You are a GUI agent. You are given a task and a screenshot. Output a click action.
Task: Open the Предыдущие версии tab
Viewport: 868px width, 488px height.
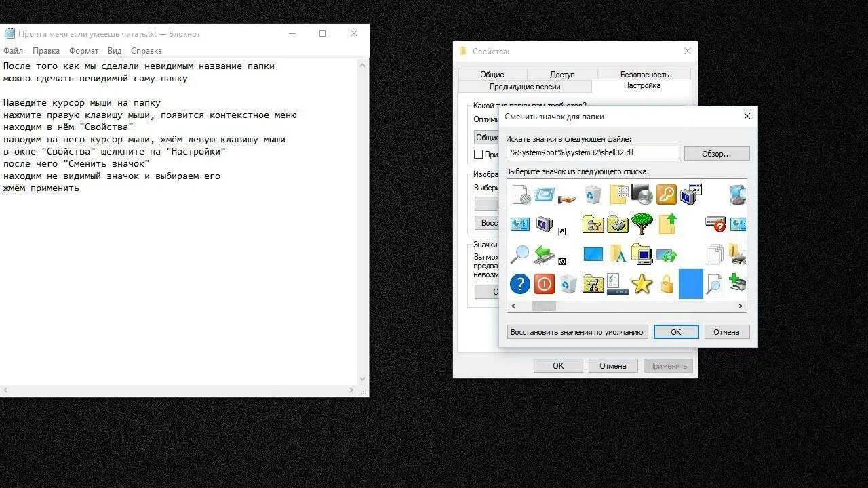tap(525, 86)
